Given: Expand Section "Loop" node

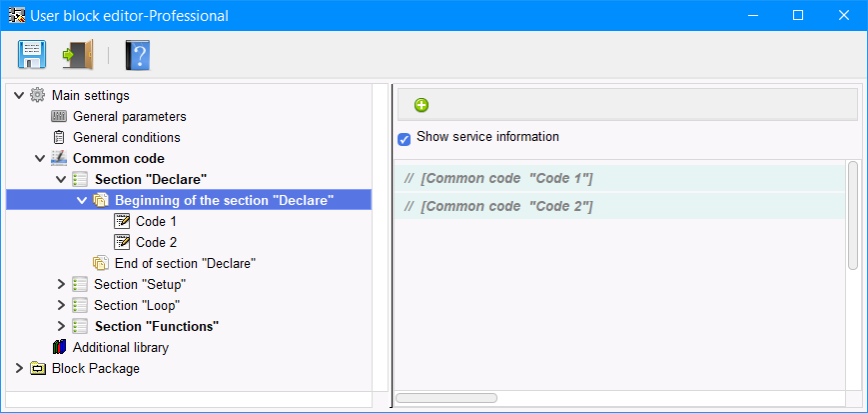Looking at the screenshot, I should tap(61, 306).
